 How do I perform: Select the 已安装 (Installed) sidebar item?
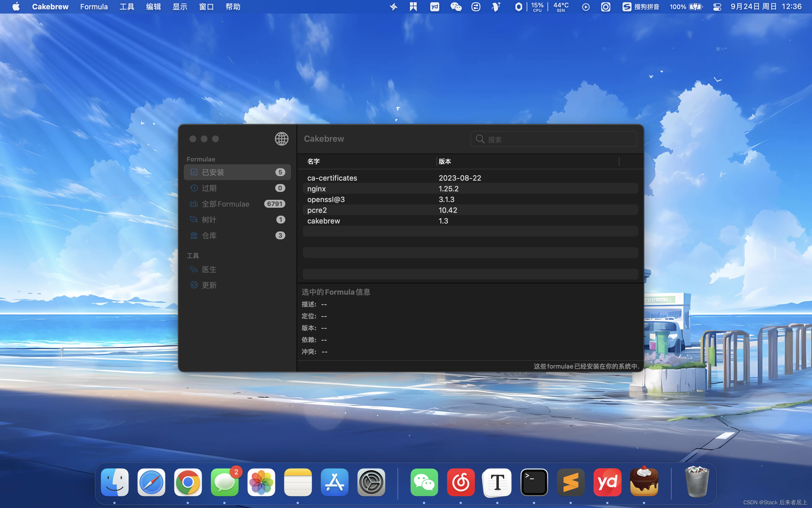click(237, 172)
